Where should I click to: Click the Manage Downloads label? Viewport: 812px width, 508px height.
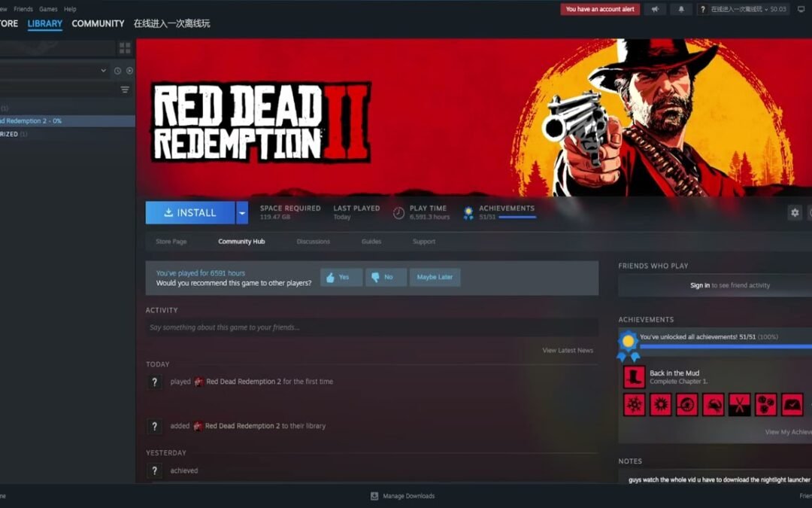coord(408,496)
